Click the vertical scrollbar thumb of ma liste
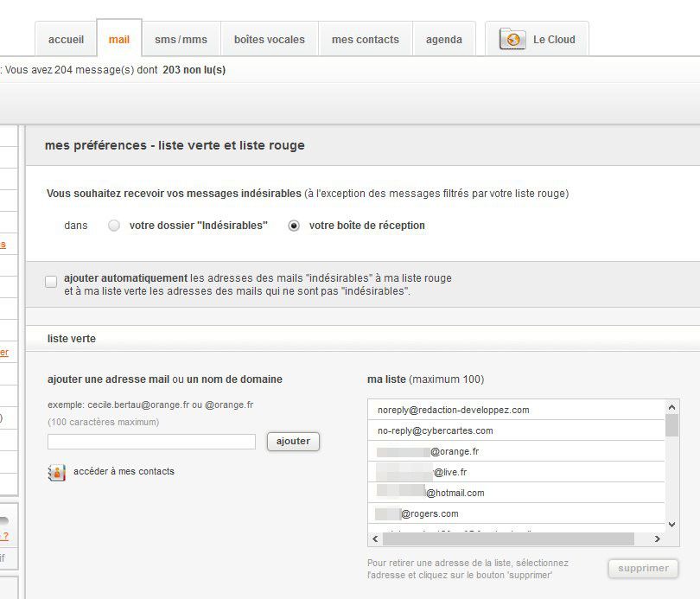This screenshot has height=599, width=700. tap(671, 425)
